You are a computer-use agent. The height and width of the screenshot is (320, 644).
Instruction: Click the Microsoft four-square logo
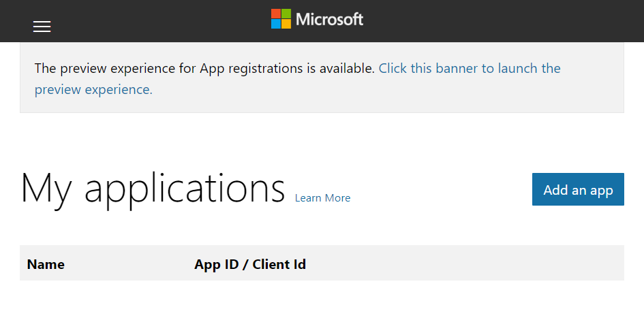[x=281, y=19]
